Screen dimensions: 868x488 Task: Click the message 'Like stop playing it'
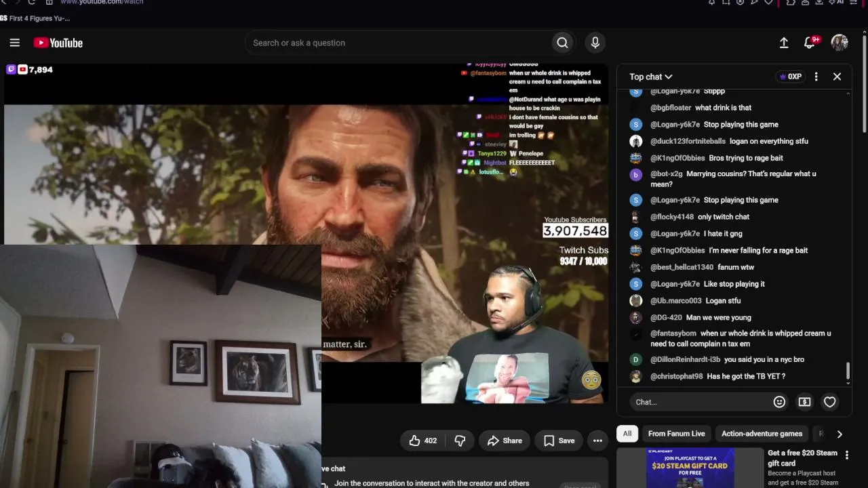(x=734, y=284)
